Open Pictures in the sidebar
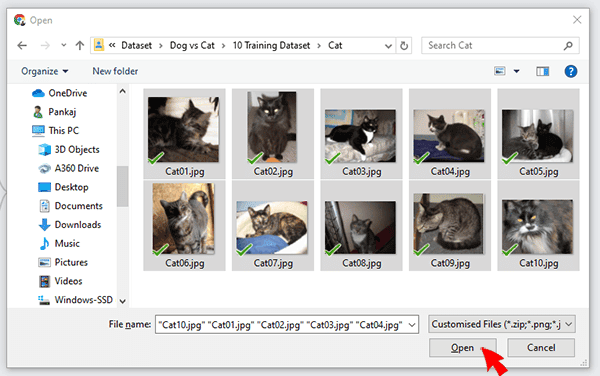Screen dimensions: 600x376 click(63, 262)
